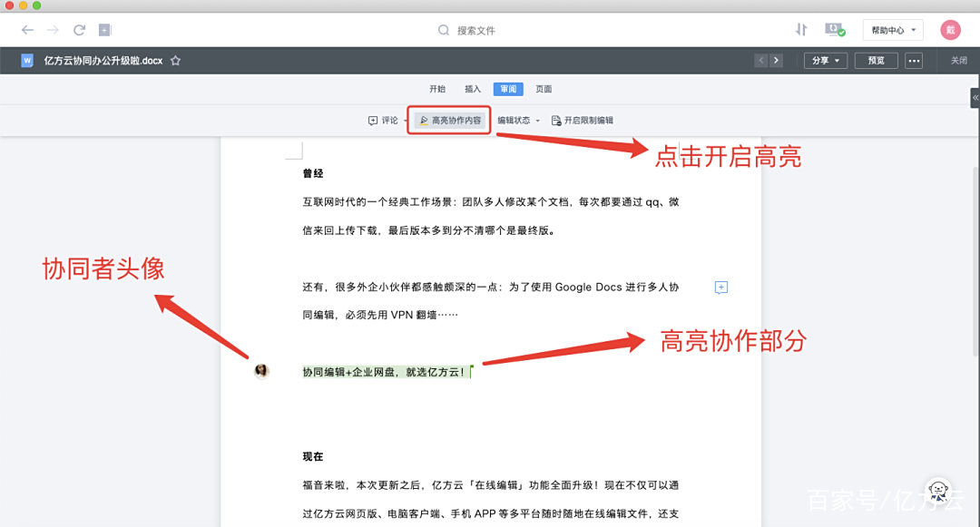The height and width of the screenshot is (527, 980).
Task: Toggle 高亮协作内容 highlight collaboration mode
Action: pos(449,119)
